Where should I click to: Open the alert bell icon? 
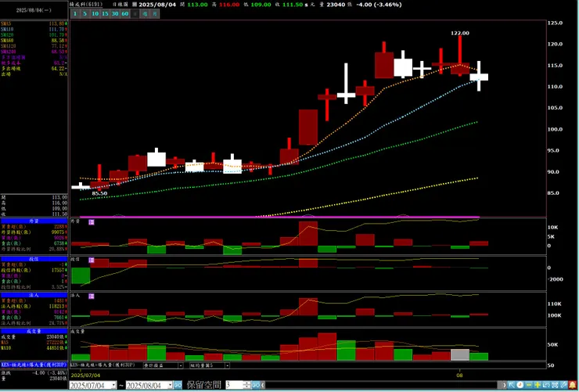click(573, 385)
